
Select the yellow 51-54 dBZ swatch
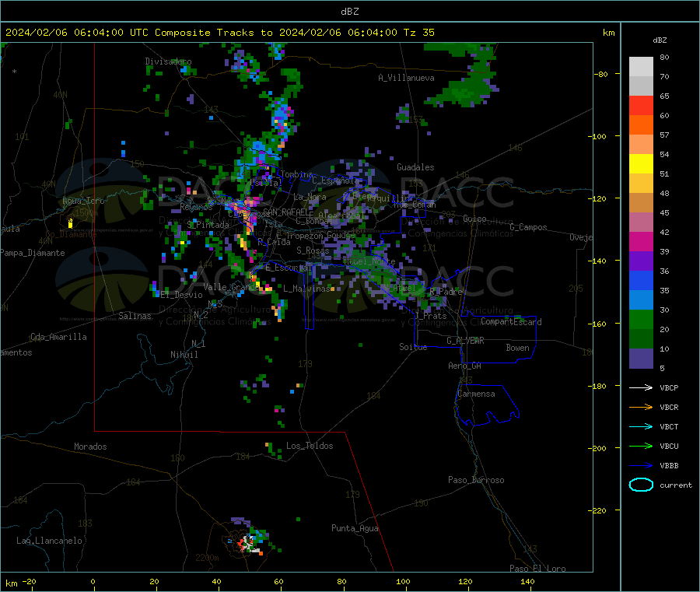pos(641,164)
